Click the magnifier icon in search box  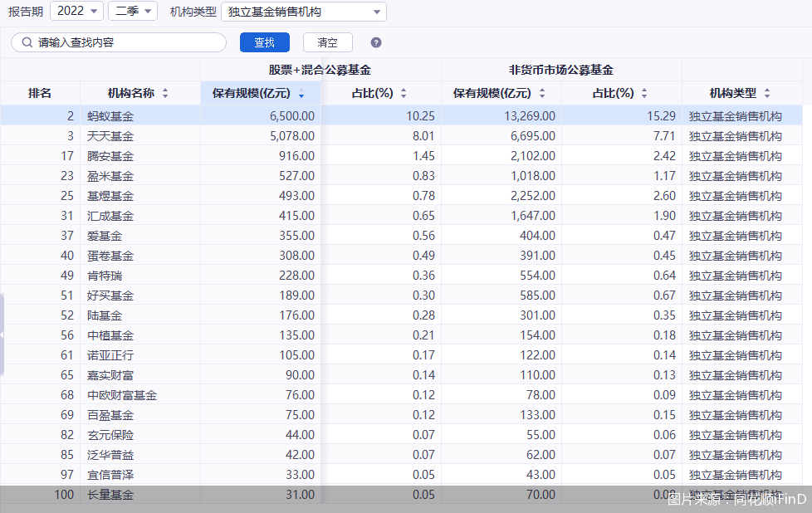pyautogui.click(x=26, y=42)
